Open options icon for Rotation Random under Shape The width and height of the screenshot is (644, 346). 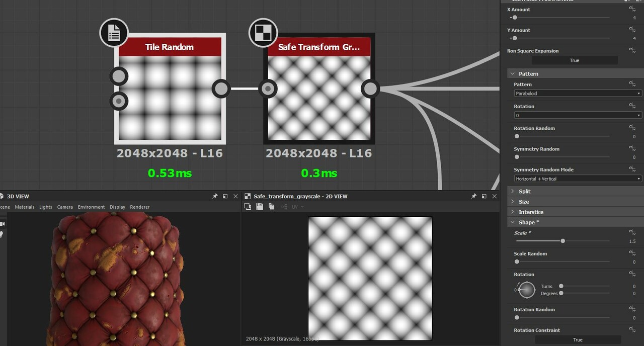point(632,309)
